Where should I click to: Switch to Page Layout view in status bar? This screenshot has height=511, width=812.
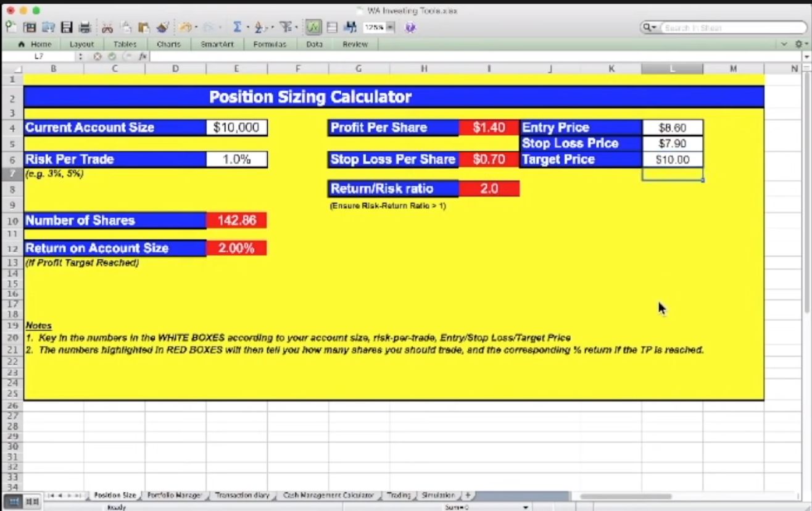click(x=33, y=502)
